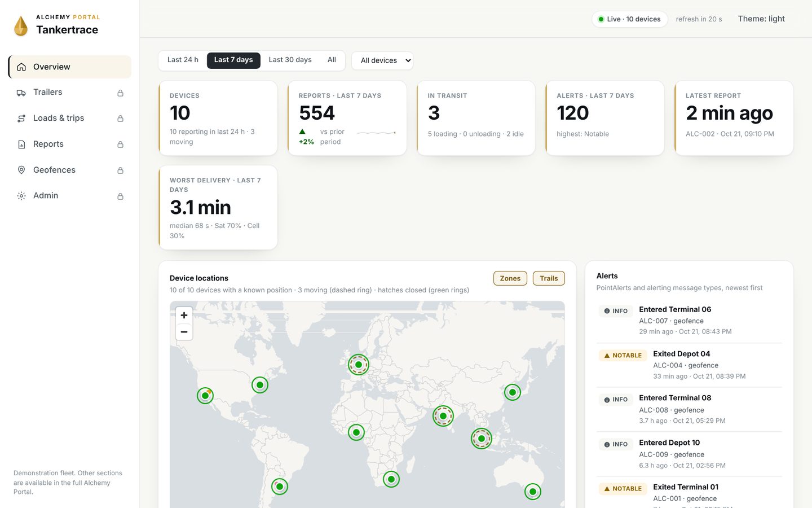Click the Admin gear icon
812x508 pixels.
pyautogui.click(x=21, y=196)
